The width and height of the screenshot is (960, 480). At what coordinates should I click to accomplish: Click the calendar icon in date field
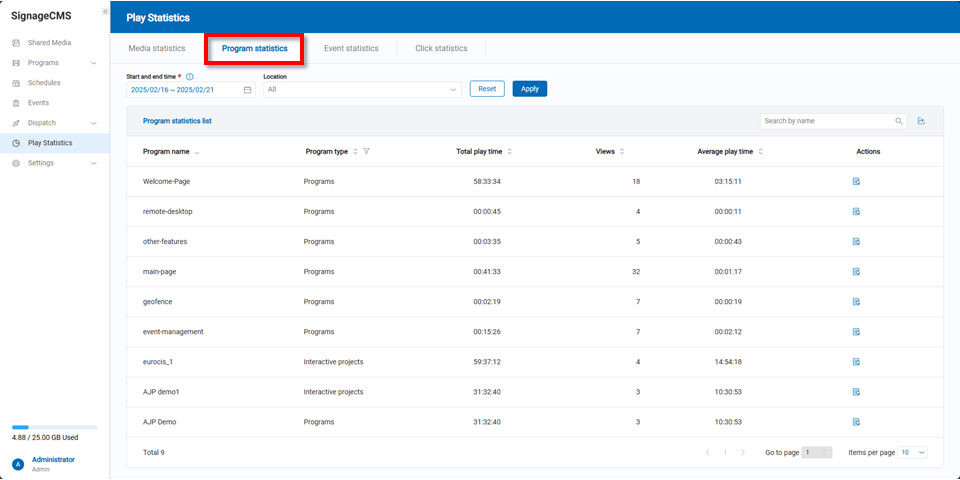247,90
